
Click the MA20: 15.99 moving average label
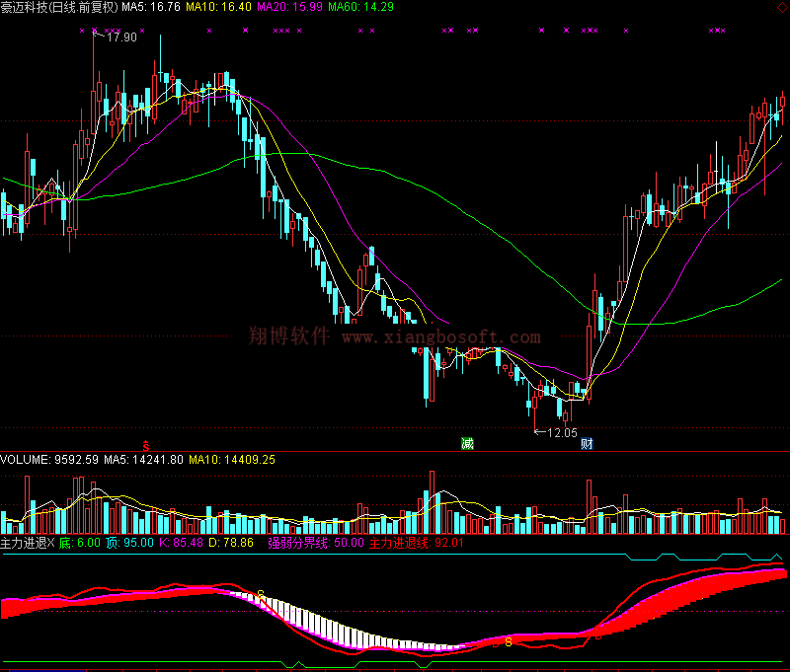point(289,7)
